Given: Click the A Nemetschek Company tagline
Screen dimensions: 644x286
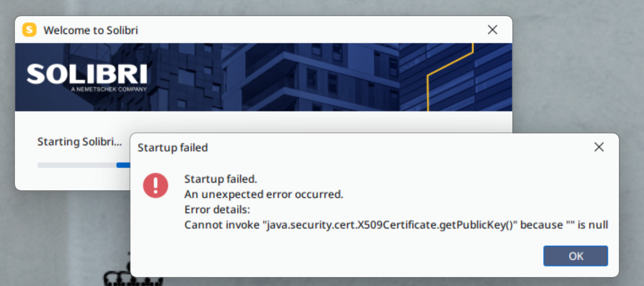Looking at the screenshot, I should pos(108,89).
